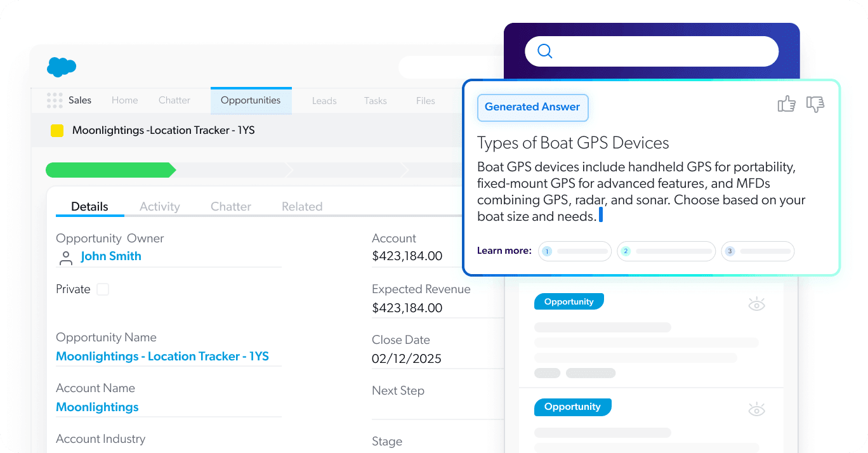Open Learn more citation 1
The image size is (868, 453).
[575, 251]
